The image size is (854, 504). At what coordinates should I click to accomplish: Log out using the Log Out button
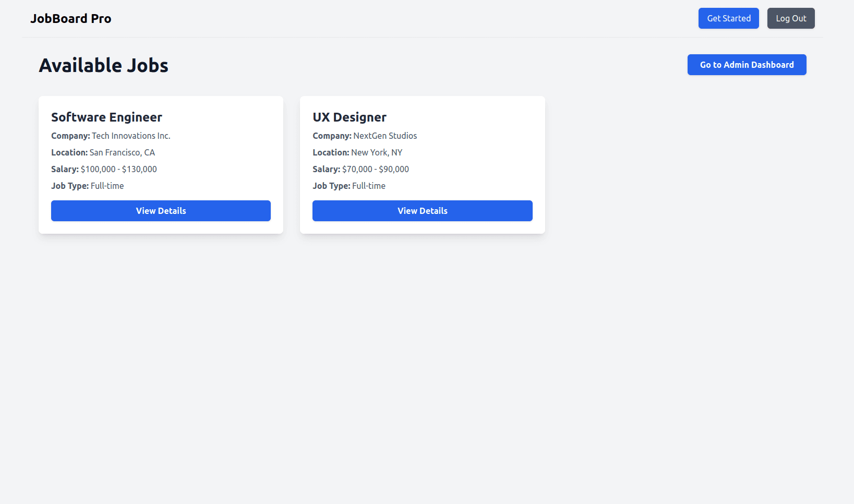click(x=790, y=18)
